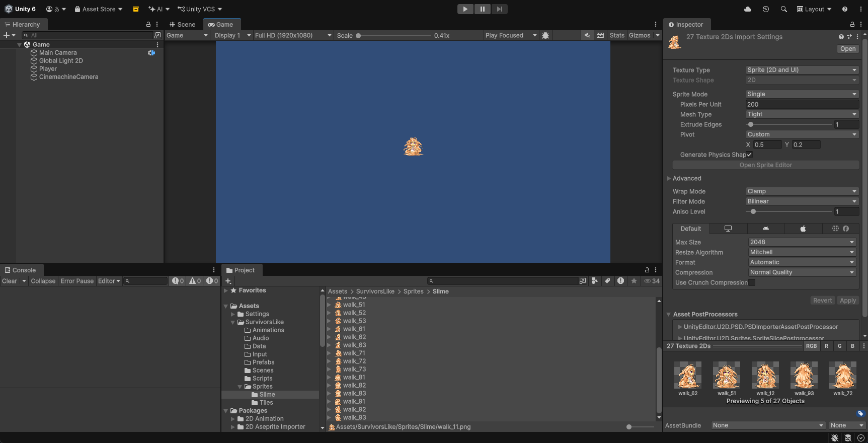The width and height of the screenshot is (868, 443).
Task: Click the Aniso Level slider
Action: [789, 212]
